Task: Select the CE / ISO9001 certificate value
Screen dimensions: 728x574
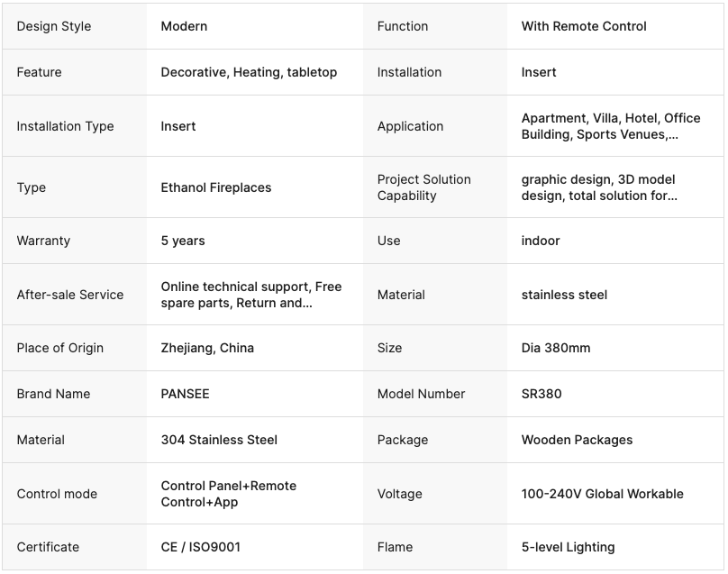Action: coord(201,547)
